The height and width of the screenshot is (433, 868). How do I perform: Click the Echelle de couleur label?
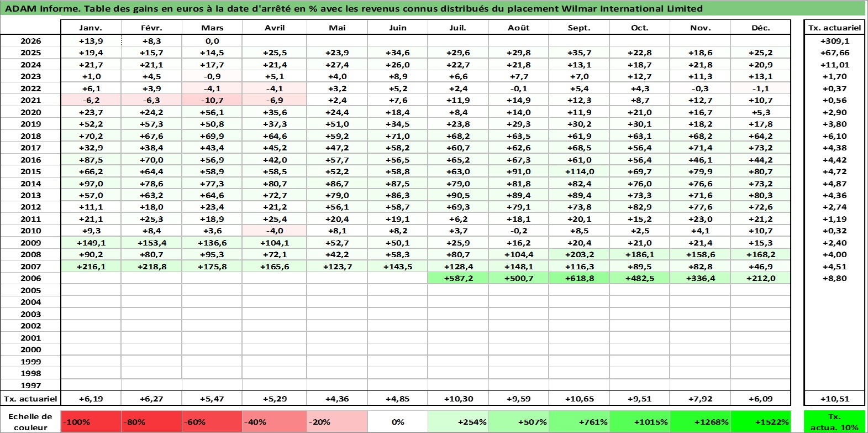(30, 421)
